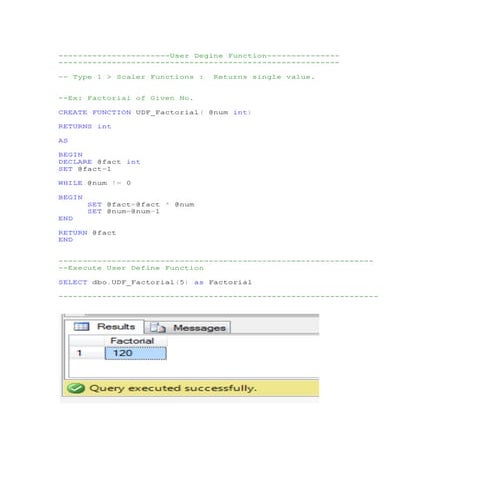Click the 'User Degine Function' header comment
Image resolution: width=495 pixels, height=495 pixels.
pyautogui.click(x=199, y=56)
